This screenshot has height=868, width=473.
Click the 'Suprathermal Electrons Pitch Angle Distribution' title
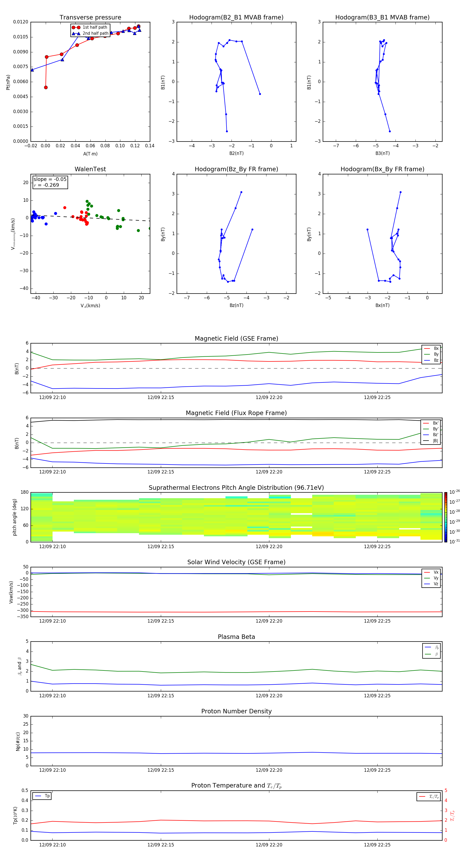236,488
